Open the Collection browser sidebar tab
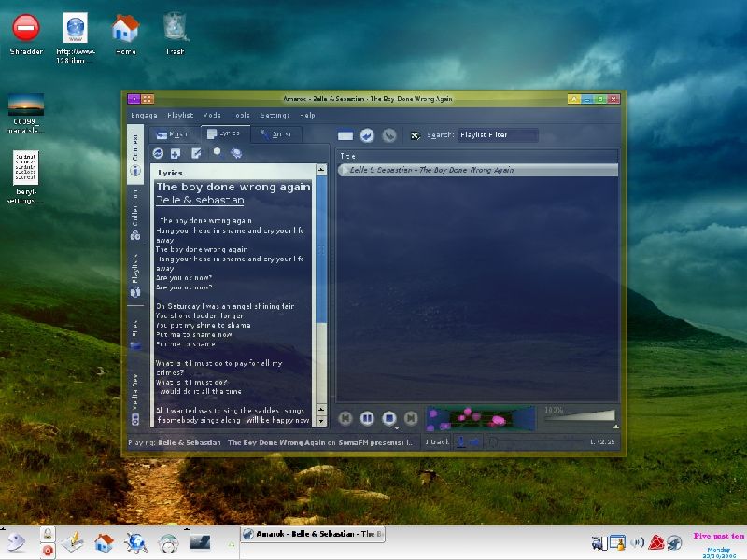Image resolution: width=747 pixels, height=560 pixels. [135, 215]
